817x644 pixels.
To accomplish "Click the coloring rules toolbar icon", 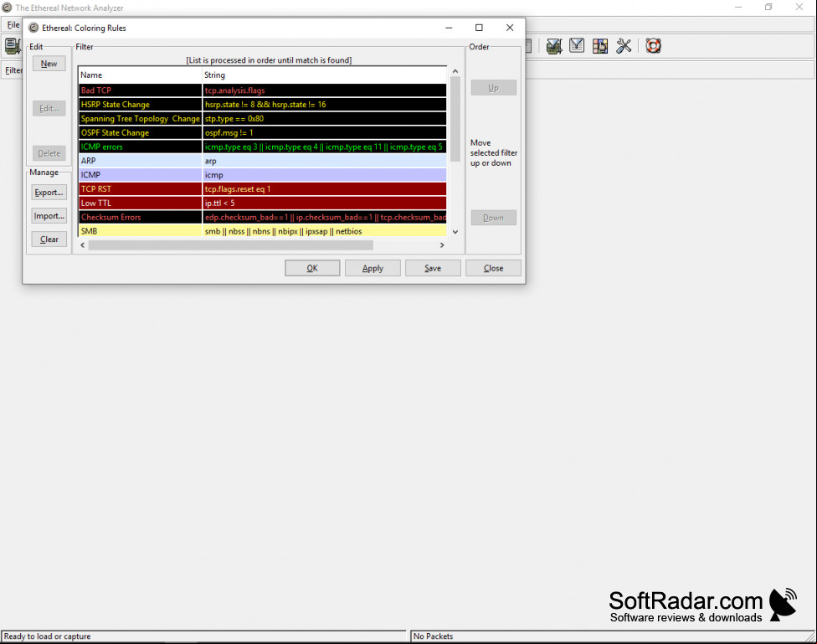I will 599,46.
